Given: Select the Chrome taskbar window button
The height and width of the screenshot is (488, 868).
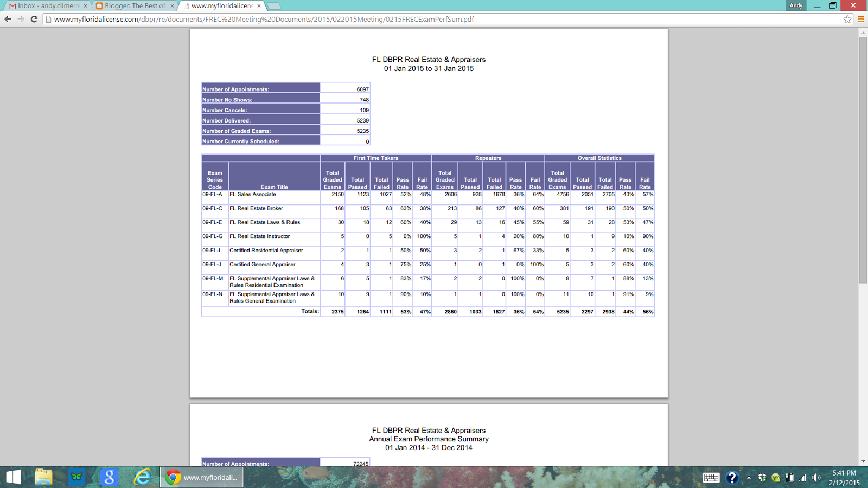Looking at the screenshot, I should coord(202,477).
